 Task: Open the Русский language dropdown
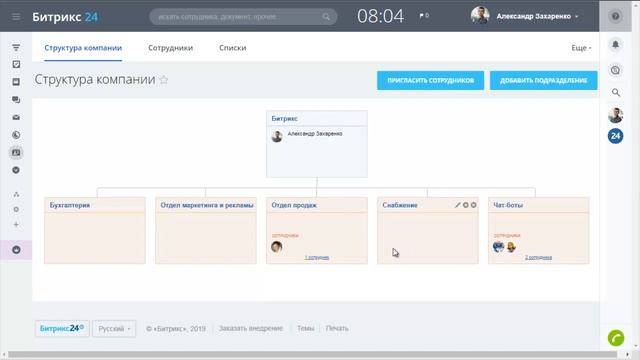click(114, 329)
